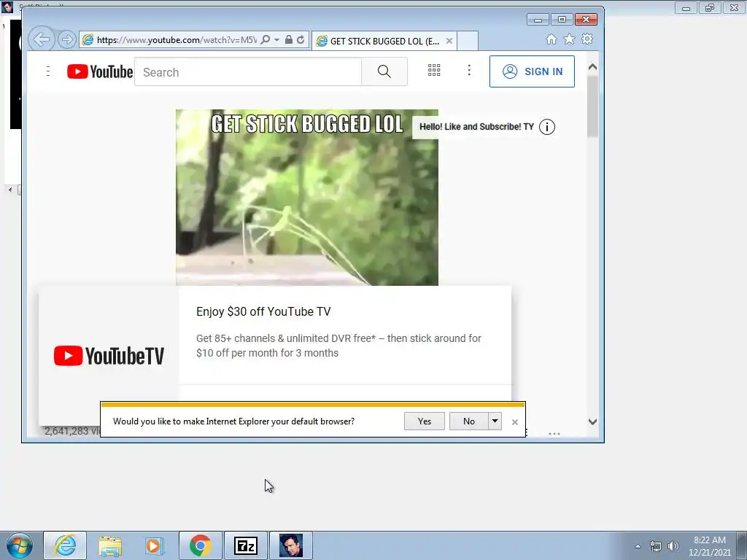Viewport: 747px width, 560px height.
Task: Show hidden tray icons arrow
Action: [638, 546]
